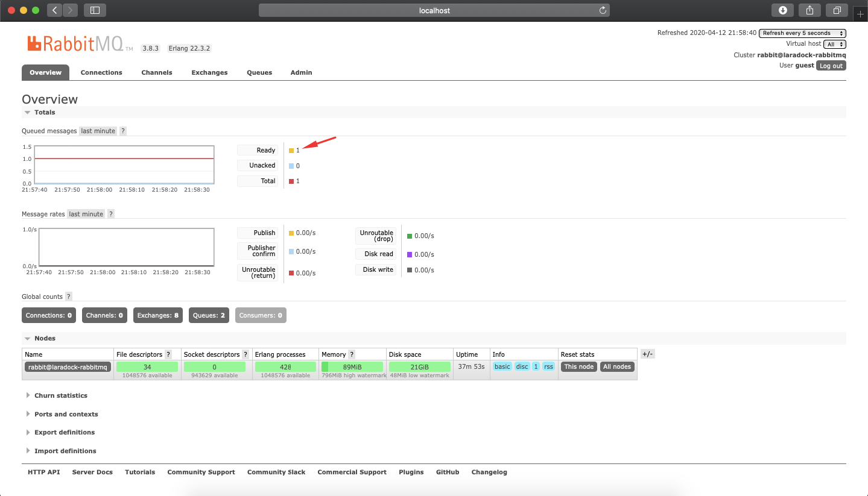The height and width of the screenshot is (496, 868).
Task: Switch to the Queues tab
Action: point(259,72)
